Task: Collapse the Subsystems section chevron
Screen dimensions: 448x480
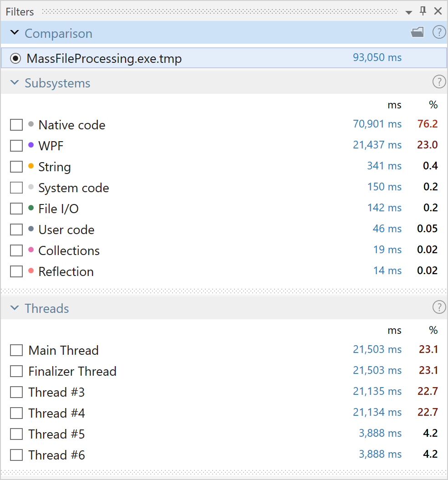Action: 15,82
